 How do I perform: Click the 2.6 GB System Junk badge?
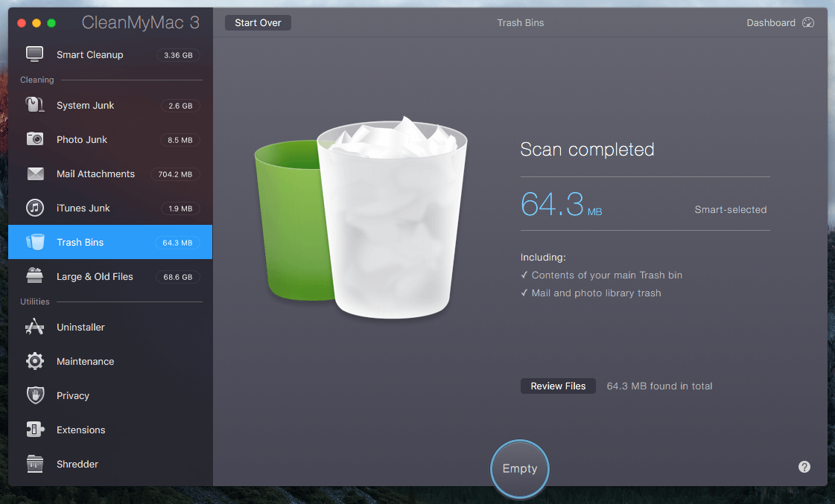(x=180, y=106)
